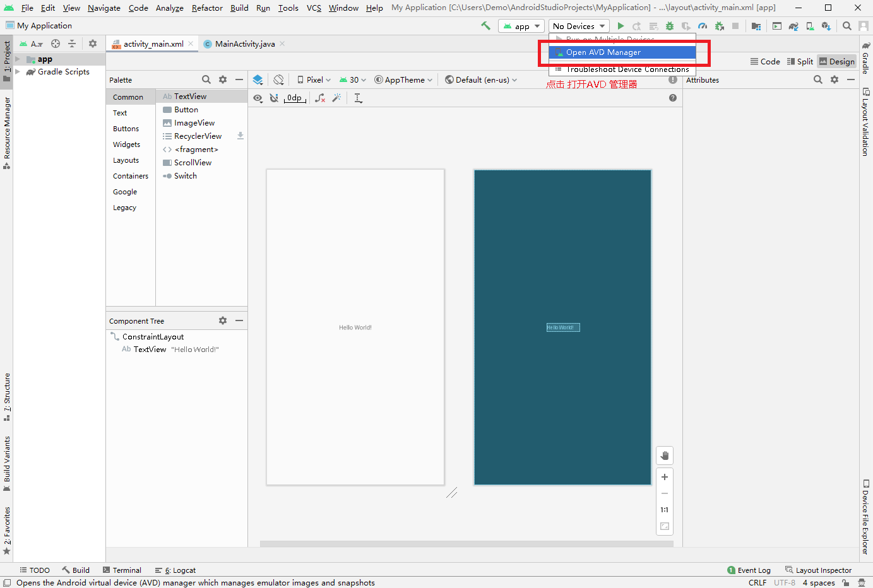Open the Terminal tool window

(122, 570)
